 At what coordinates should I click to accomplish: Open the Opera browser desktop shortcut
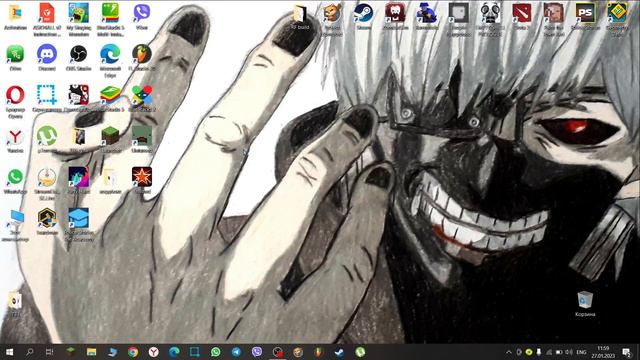[x=15, y=95]
